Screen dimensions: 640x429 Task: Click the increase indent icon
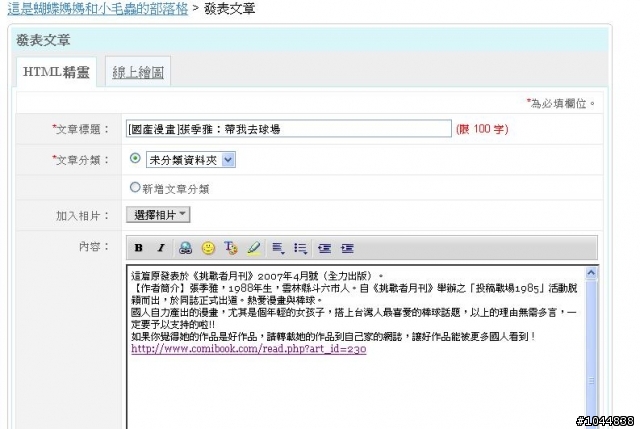[347, 248]
